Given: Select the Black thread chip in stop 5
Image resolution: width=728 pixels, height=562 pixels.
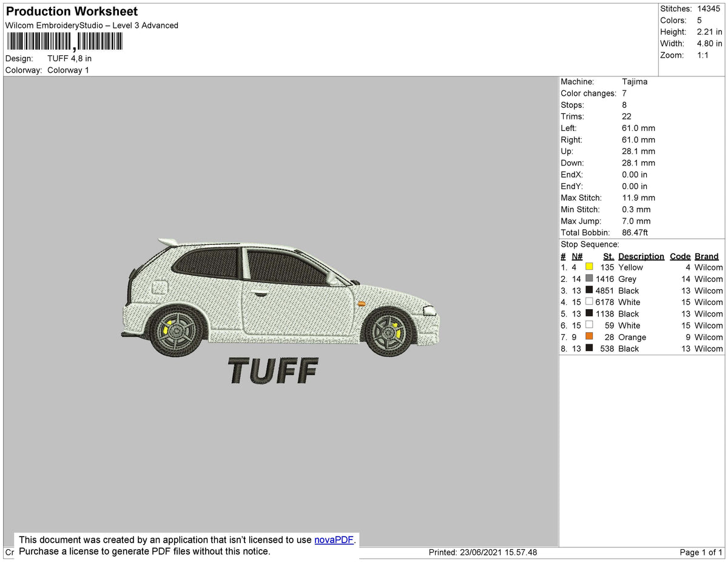Looking at the screenshot, I should pyautogui.click(x=588, y=313).
